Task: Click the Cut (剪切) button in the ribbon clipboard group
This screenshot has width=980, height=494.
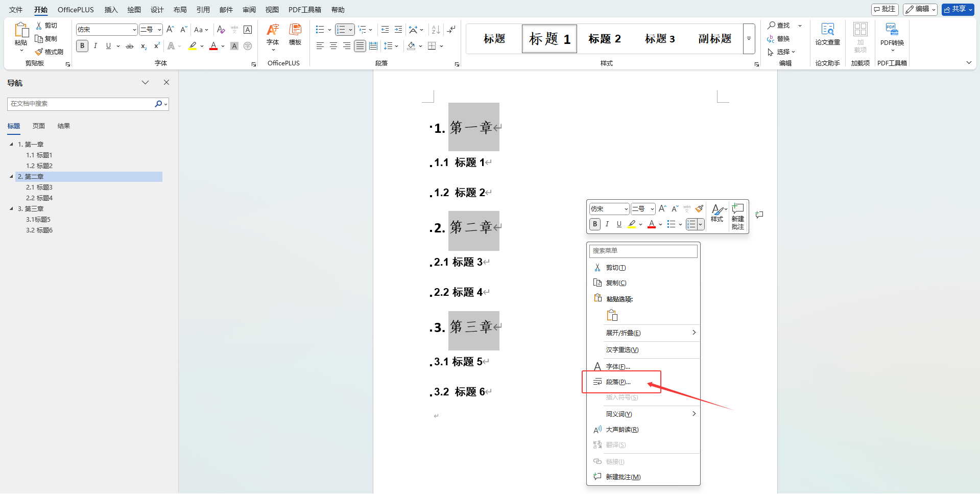Action: [46, 26]
